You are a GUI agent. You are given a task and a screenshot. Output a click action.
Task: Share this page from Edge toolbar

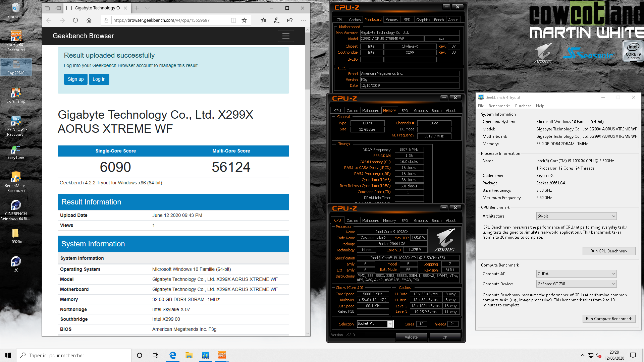pos(290,20)
